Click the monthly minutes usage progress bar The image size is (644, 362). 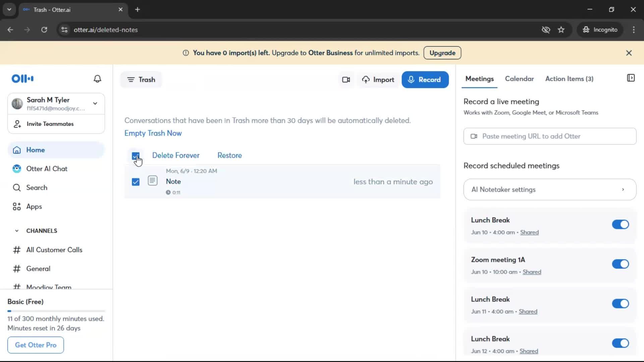tap(56, 311)
